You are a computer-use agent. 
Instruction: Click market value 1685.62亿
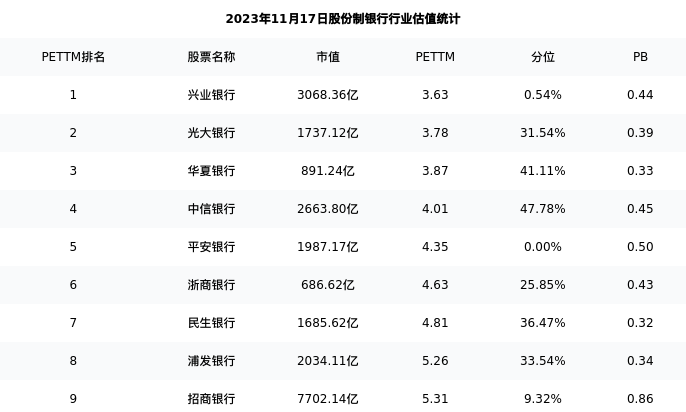click(x=328, y=323)
